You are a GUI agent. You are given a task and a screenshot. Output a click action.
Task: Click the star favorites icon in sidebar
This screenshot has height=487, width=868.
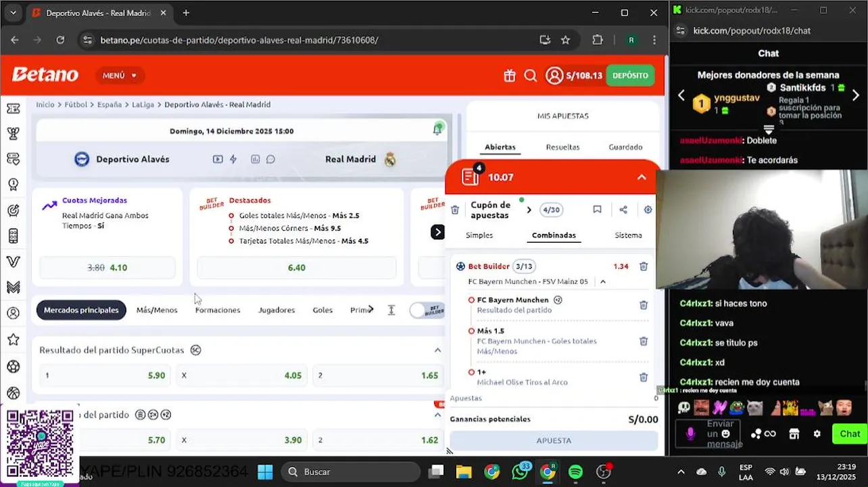coord(13,340)
